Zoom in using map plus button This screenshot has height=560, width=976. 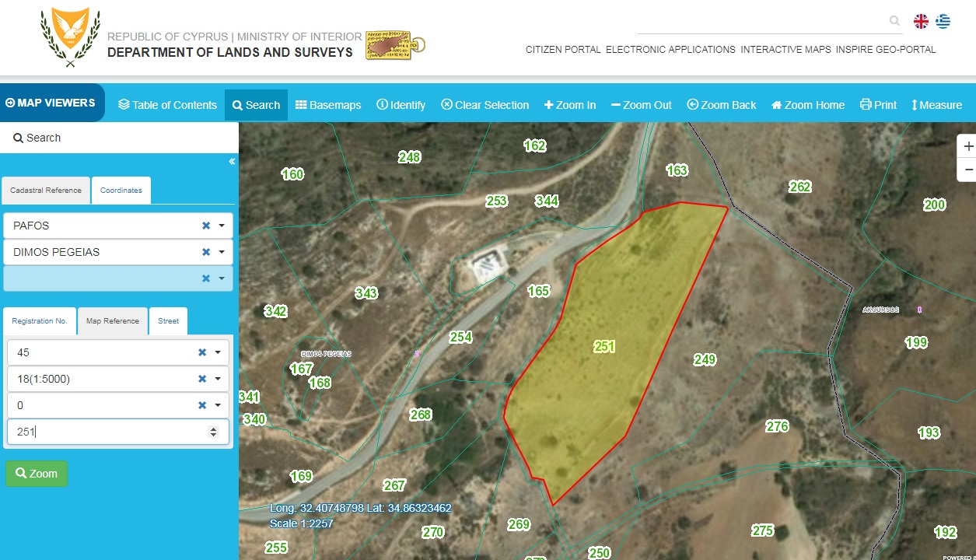[x=968, y=146]
